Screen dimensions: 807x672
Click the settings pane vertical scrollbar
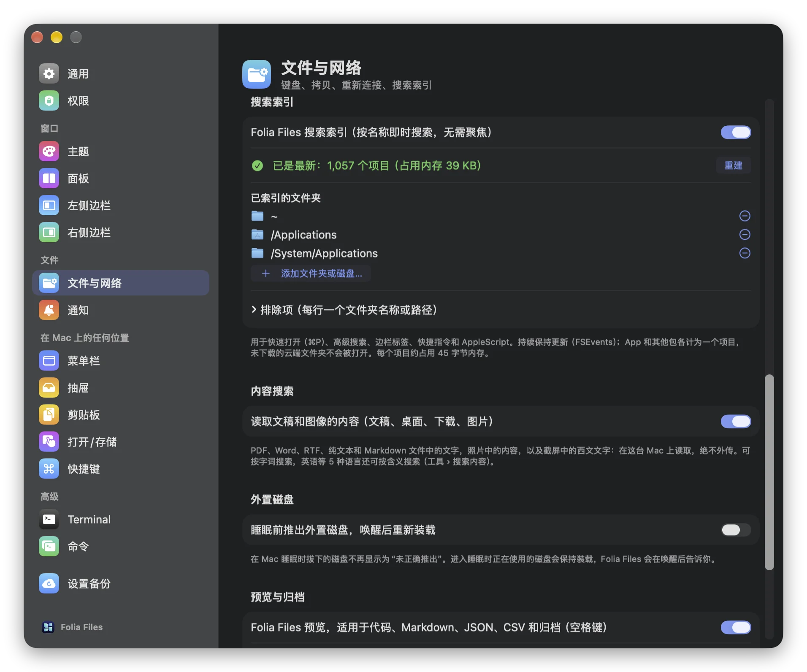point(769,472)
